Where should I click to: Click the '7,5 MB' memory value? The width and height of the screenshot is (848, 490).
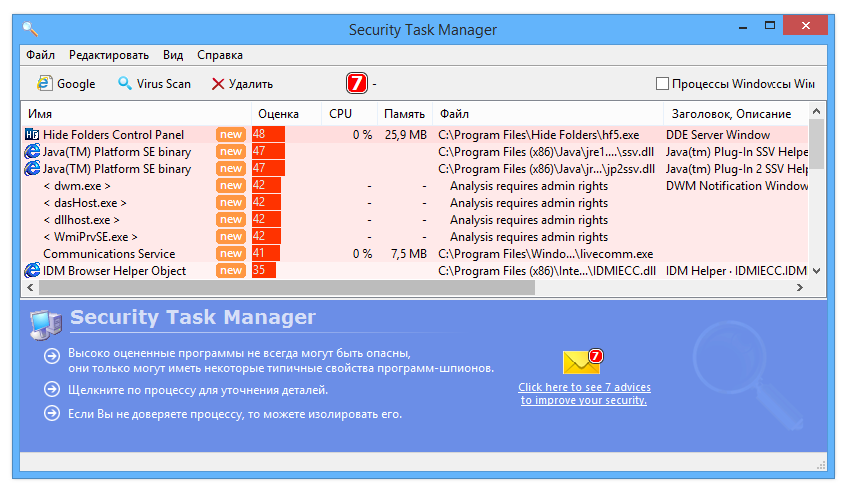[x=409, y=254]
